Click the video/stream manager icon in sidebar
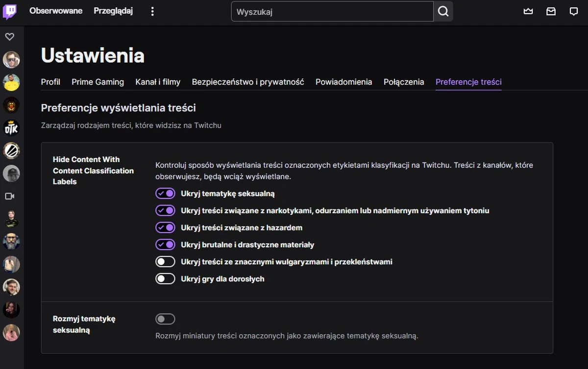 (x=11, y=196)
